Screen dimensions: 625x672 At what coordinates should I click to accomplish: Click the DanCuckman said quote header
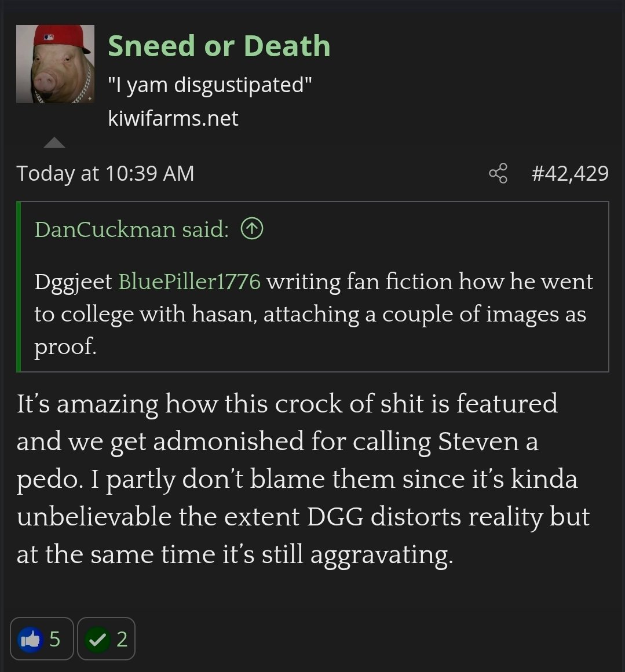click(131, 229)
